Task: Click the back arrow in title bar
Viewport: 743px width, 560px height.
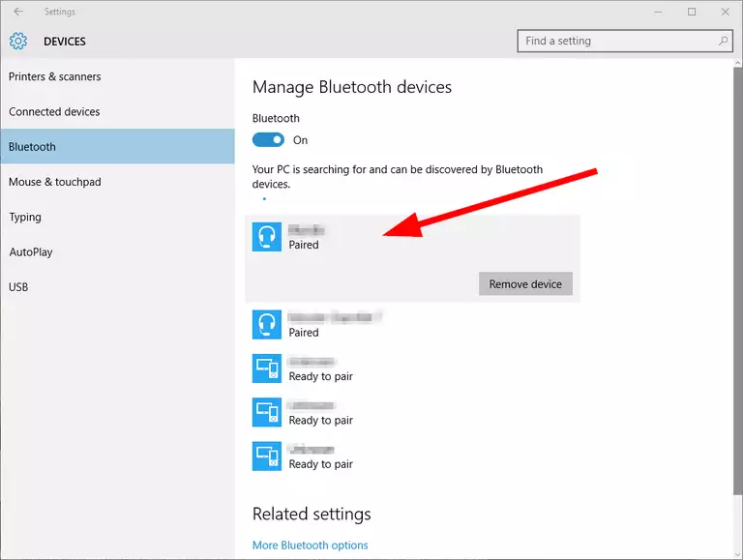Action: tap(18, 12)
